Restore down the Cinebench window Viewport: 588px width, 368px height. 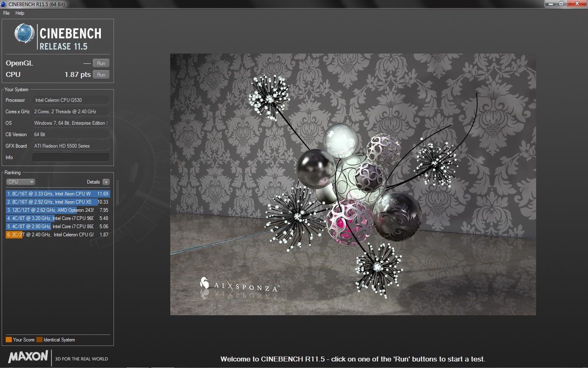tap(561, 4)
